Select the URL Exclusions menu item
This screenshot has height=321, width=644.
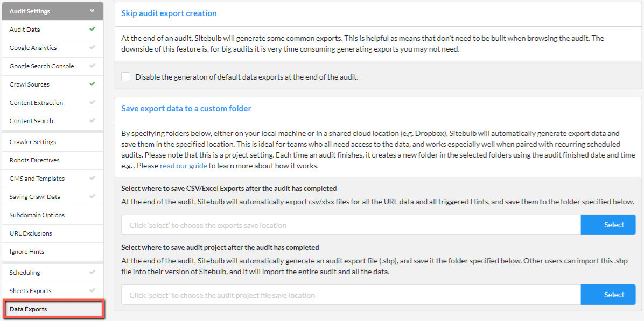coord(53,233)
